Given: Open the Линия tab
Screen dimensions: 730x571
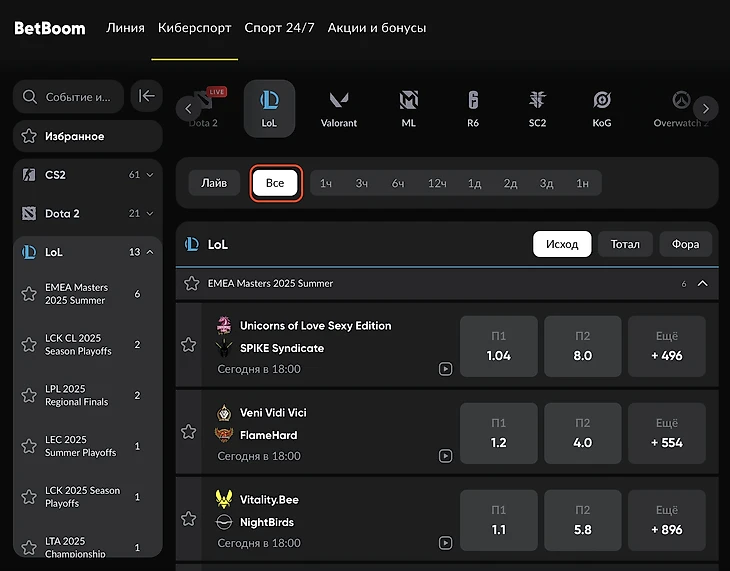Looking at the screenshot, I should coord(125,28).
